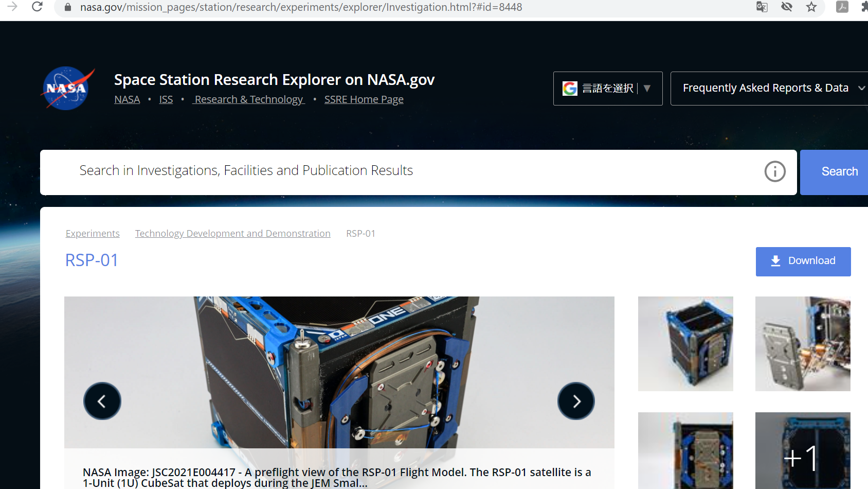Click the blue Search button
868x489 pixels.
[834, 172]
